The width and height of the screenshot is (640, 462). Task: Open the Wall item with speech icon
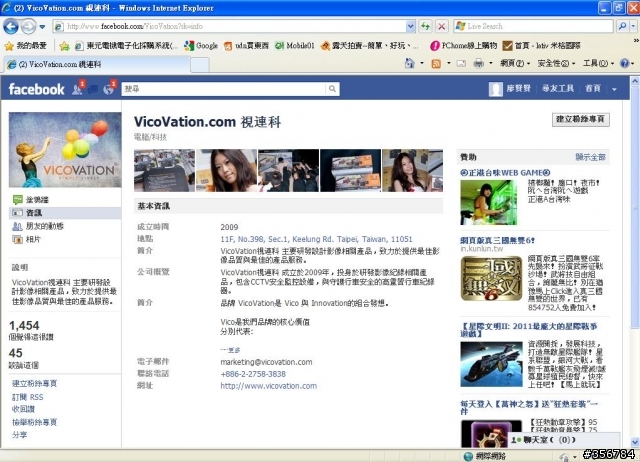tap(65, 200)
